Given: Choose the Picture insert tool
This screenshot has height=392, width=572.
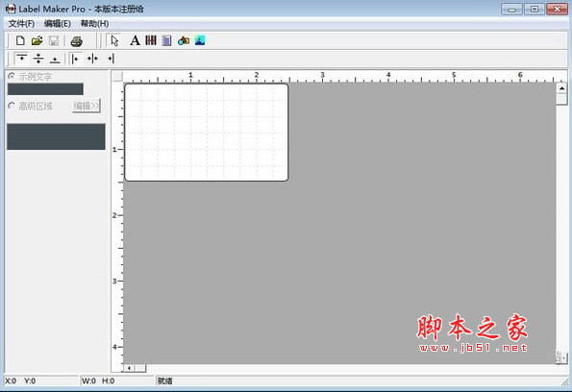Looking at the screenshot, I should (x=200, y=40).
